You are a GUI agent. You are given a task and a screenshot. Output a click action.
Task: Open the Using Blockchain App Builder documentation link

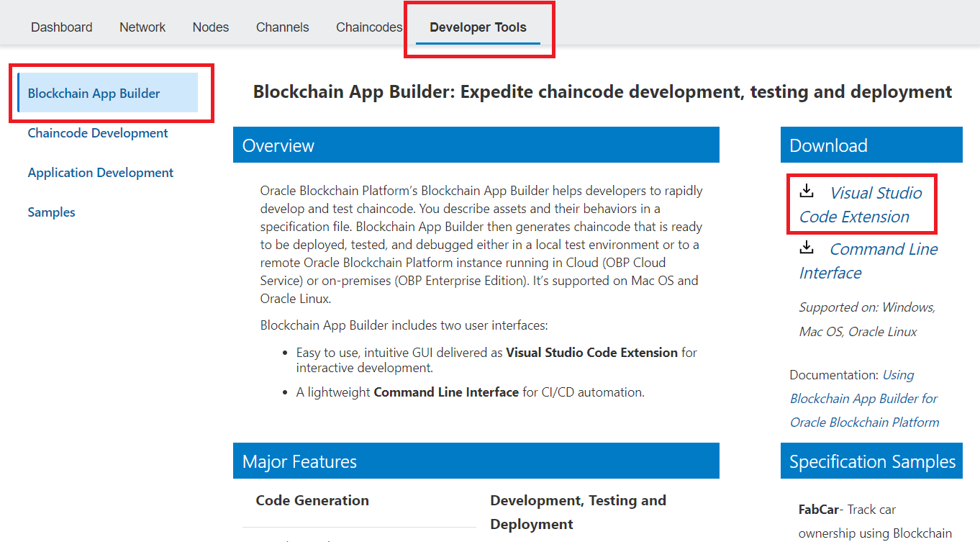(x=864, y=399)
